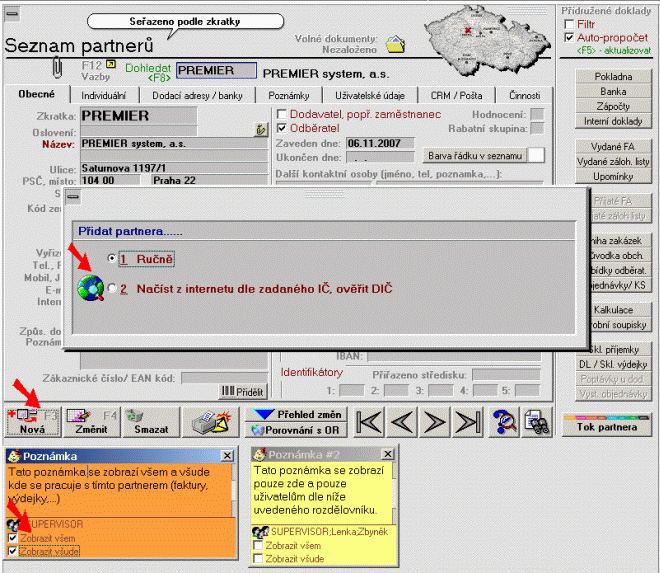Check Zobrazit všem in Poznámka #2
660x573 pixels.
[258, 546]
